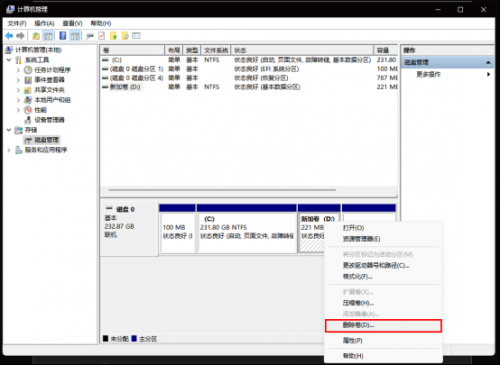Click the 存储 storage icon in tree
The width and height of the screenshot is (500, 365).
click(x=19, y=130)
